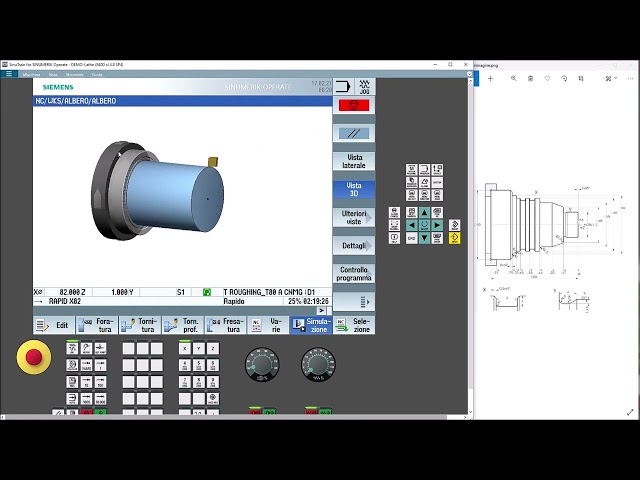This screenshot has width=640, height=480.
Task: Click the CUSTOM key
Action: coord(437,182)
